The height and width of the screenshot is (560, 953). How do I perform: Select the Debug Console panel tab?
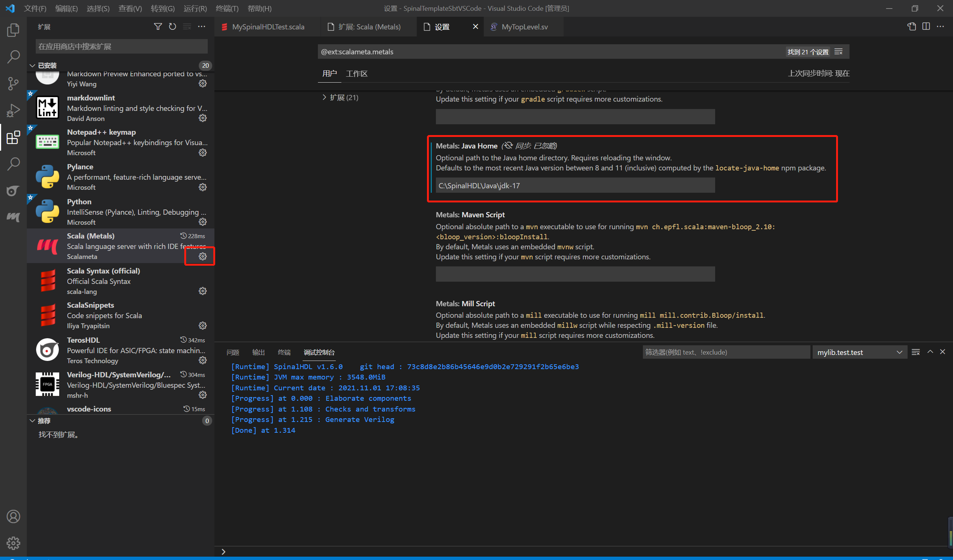point(319,352)
